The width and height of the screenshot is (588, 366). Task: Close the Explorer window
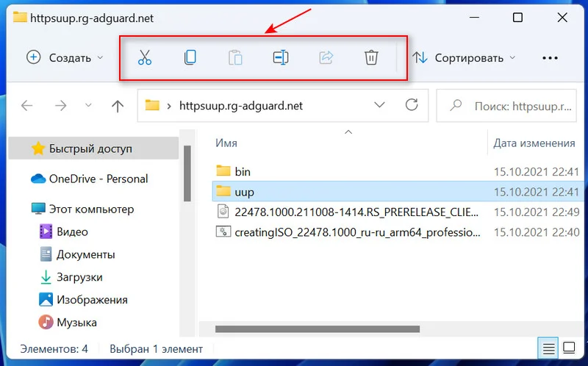562,17
